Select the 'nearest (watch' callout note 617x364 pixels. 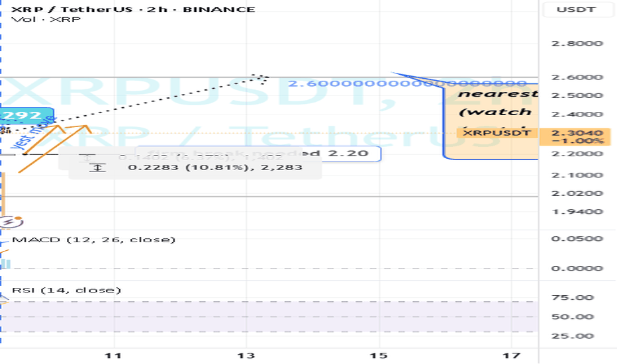click(491, 120)
